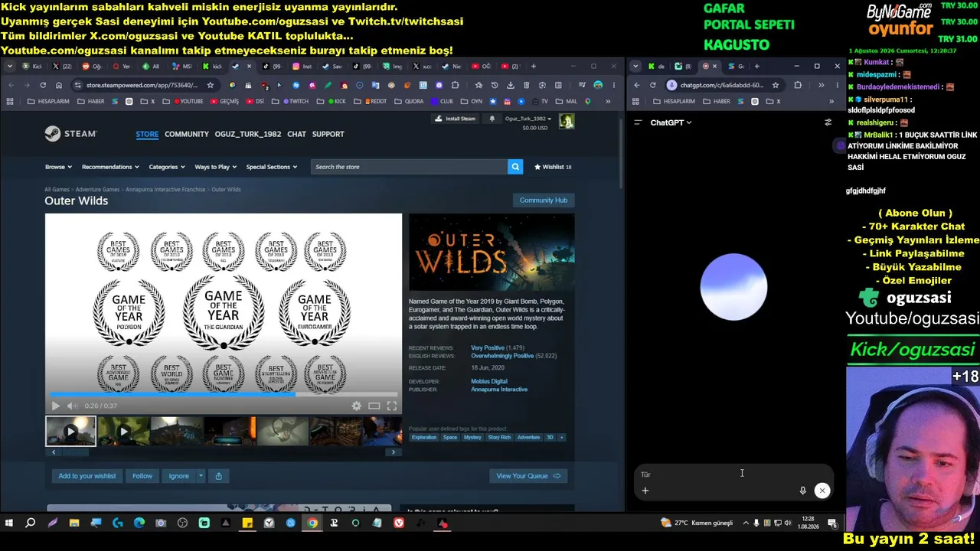
Task: Open the Categories dropdown
Action: [x=167, y=167]
